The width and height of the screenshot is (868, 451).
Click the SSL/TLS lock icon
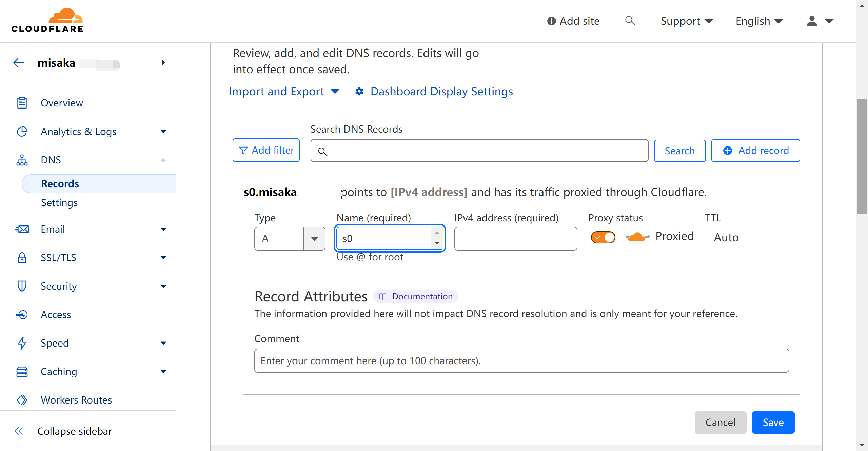click(x=22, y=258)
